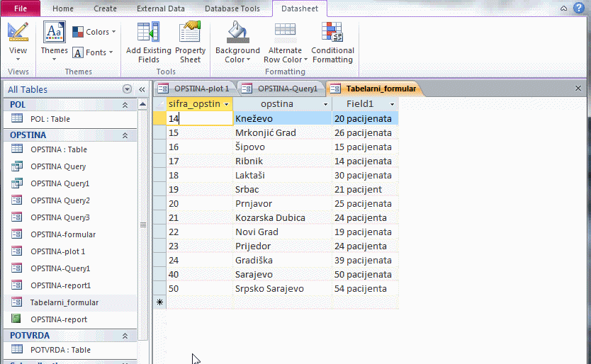Switch to the Create ribbon tab
591x364 pixels.
coord(105,8)
